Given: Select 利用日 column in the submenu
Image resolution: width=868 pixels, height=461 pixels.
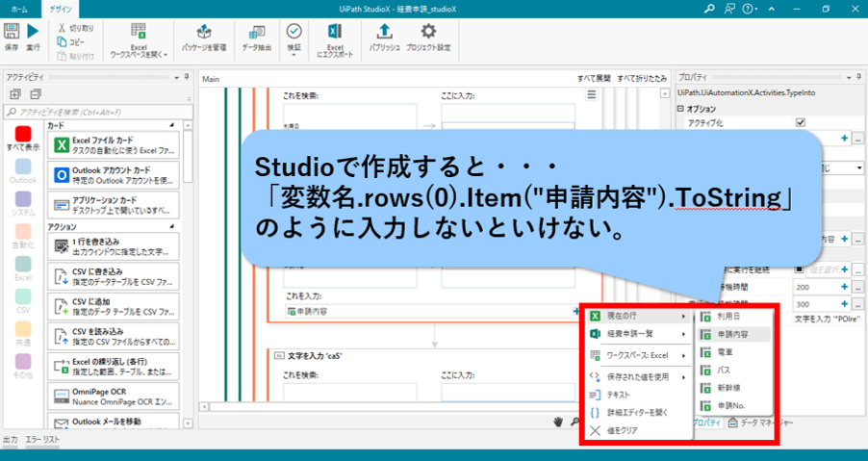Looking at the screenshot, I should [x=733, y=317].
